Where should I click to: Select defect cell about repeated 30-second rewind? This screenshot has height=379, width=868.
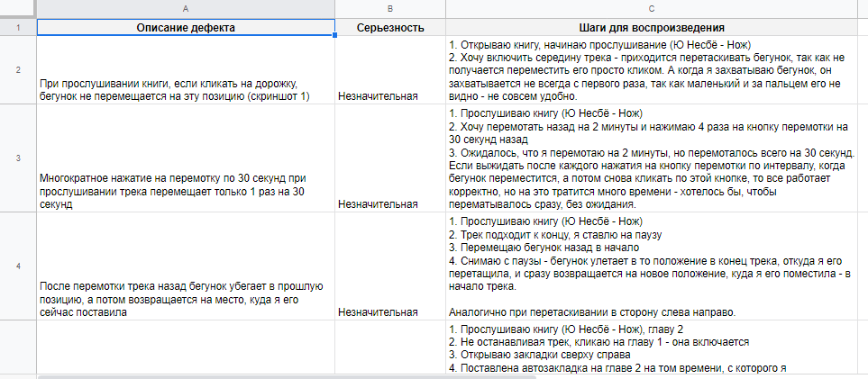(x=186, y=158)
